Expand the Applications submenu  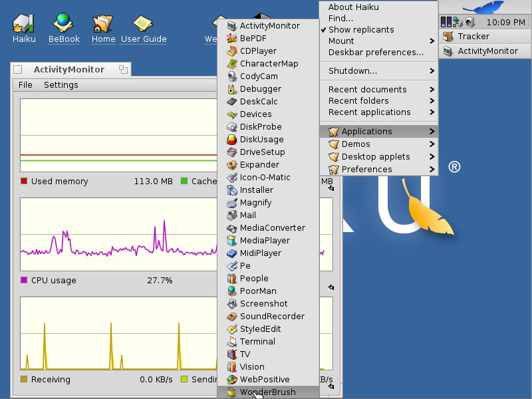(x=378, y=131)
